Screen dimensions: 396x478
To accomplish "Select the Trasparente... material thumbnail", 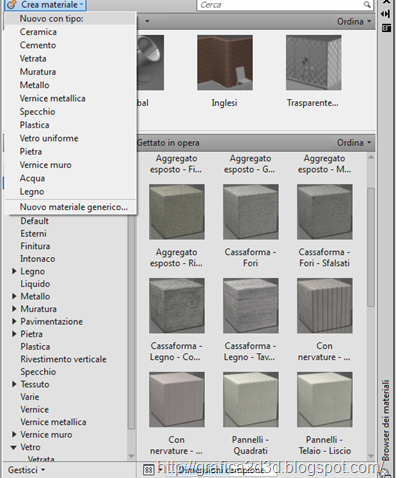I will 314,63.
